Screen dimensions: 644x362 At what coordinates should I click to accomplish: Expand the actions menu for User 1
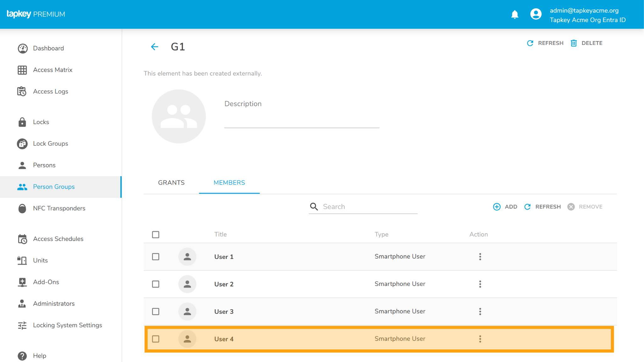(480, 257)
